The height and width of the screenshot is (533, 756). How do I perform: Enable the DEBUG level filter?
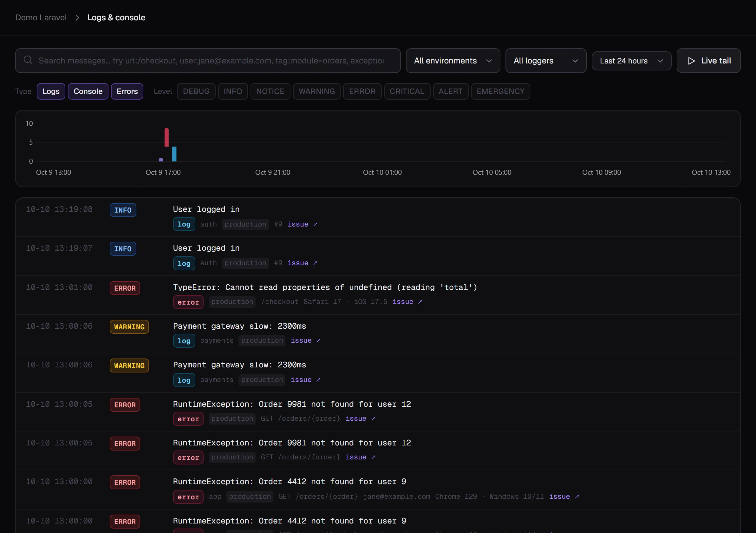click(196, 91)
